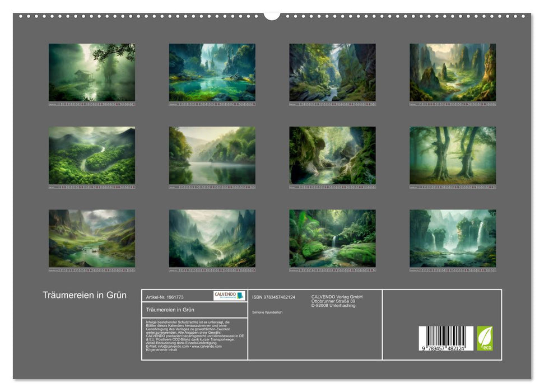The height and width of the screenshot is (392, 544).
Task: Select the turquoise lake with cliffs image
Action: (212, 72)
